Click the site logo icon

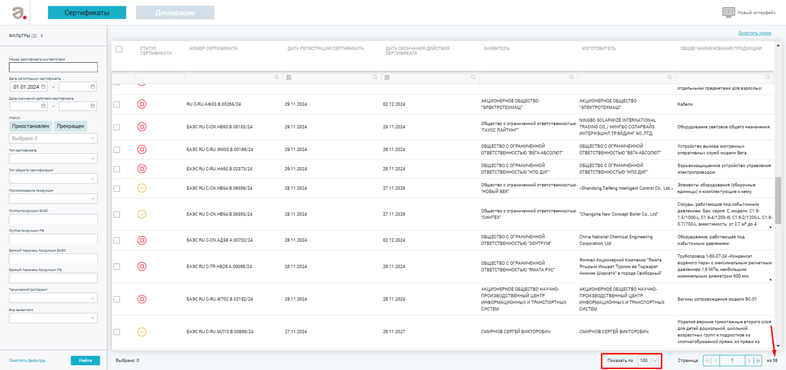pos(19,13)
